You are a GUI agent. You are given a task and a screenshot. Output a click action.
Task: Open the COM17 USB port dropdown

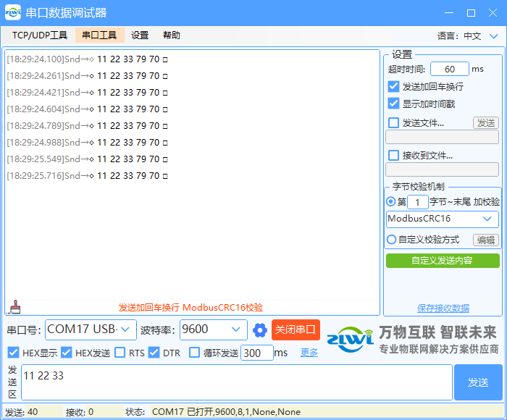(x=91, y=329)
